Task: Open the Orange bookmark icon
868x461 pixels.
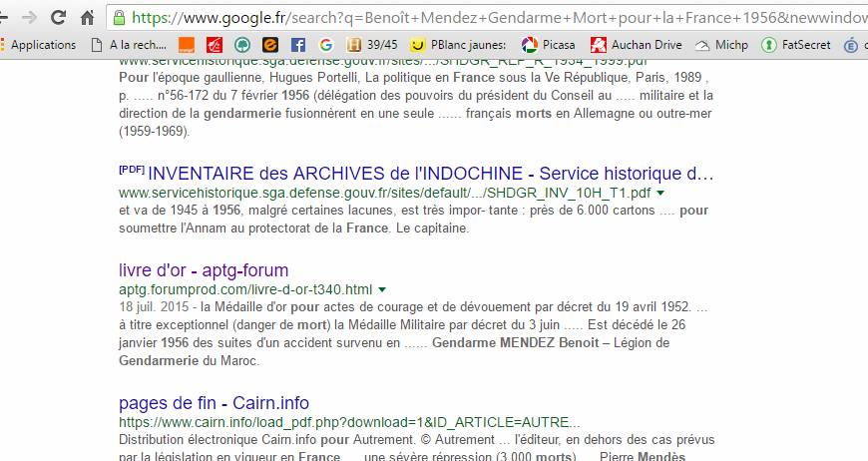Action: [x=187, y=45]
